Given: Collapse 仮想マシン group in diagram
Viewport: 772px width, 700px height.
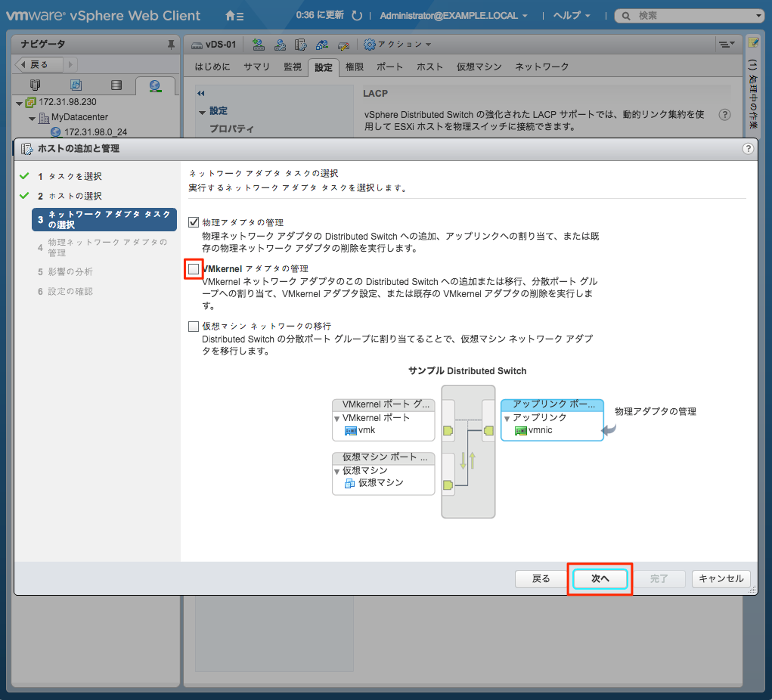Looking at the screenshot, I should 336,472.
